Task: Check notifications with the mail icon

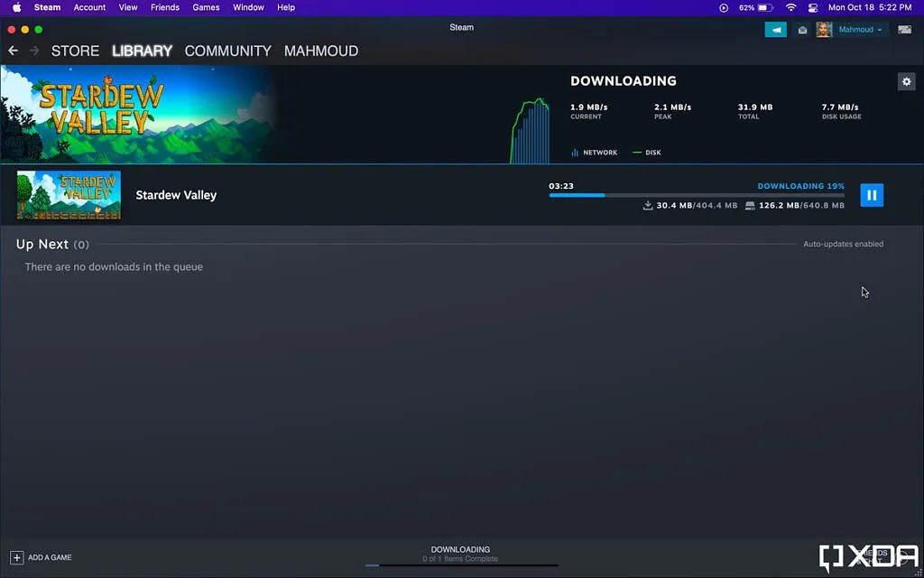Action: tap(802, 29)
